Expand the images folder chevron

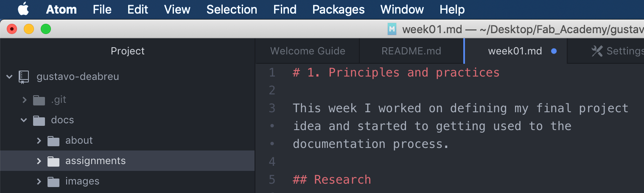coord(39,181)
